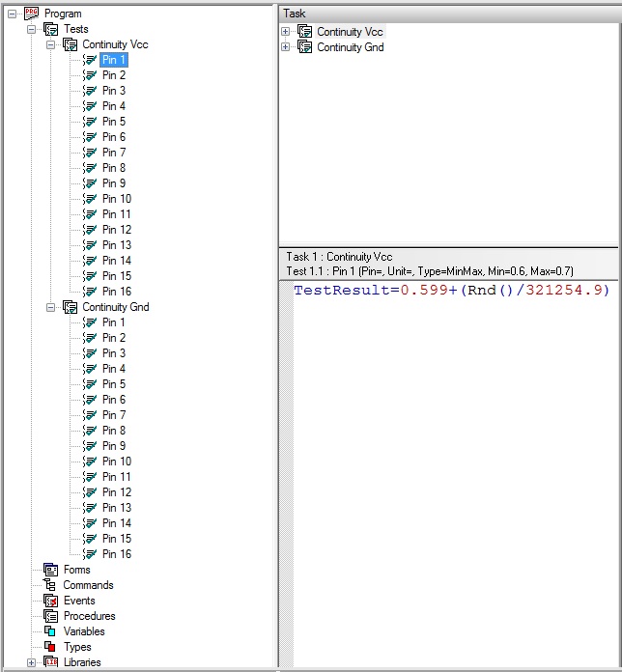Click the Commands icon in the tree

[49, 585]
